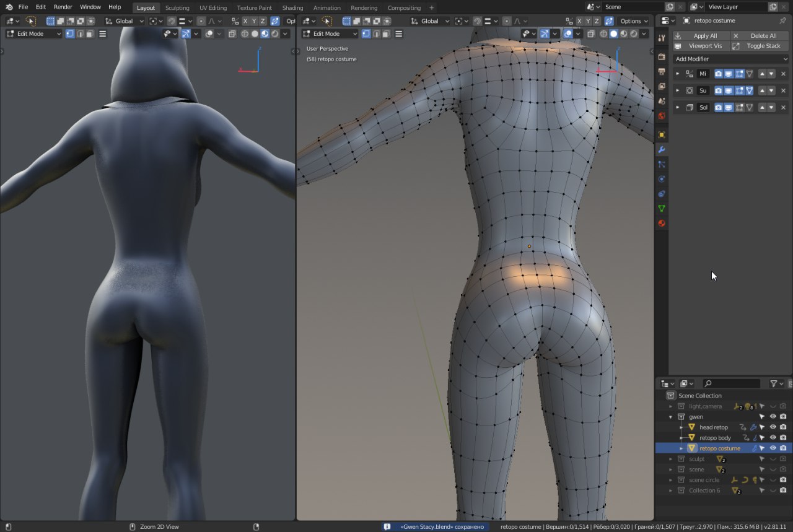Open the World properties tab icon

click(x=662, y=116)
